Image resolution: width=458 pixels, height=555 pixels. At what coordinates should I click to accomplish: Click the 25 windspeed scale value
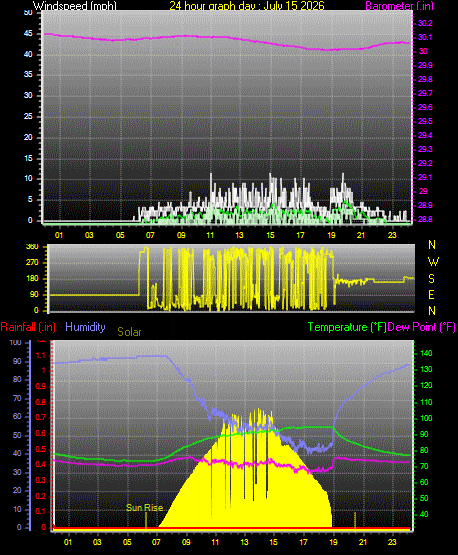click(x=28, y=116)
